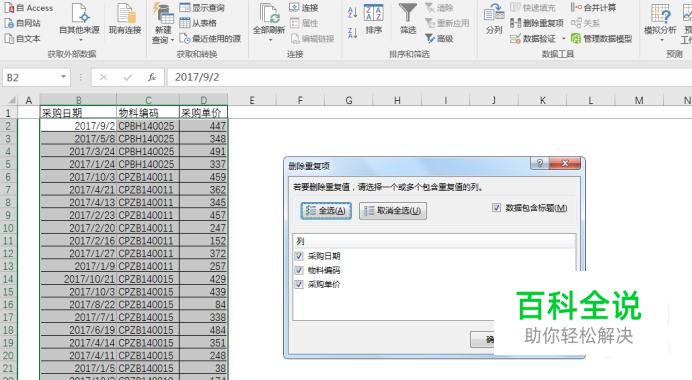Image resolution: width=692 pixels, height=380 pixels.
Task: Click 全选(A) select all in dialog
Action: pyautogui.click(x=326, y=211)
